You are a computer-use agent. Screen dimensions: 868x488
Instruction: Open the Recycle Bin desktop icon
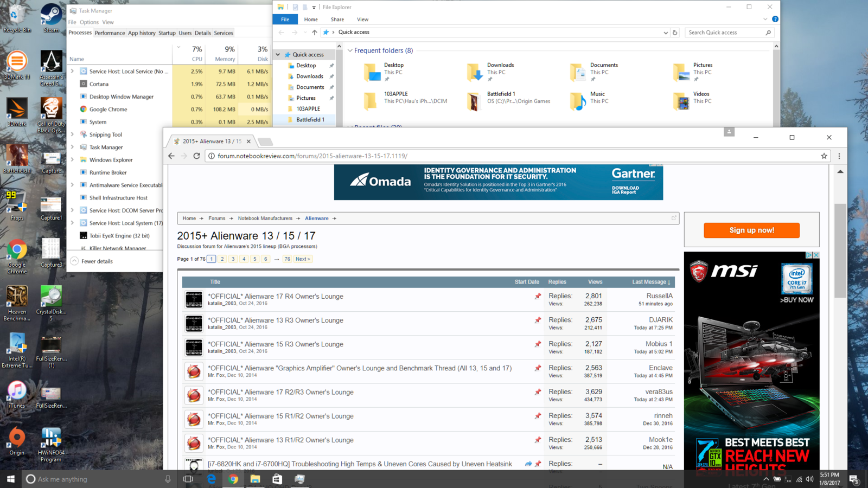17,18
